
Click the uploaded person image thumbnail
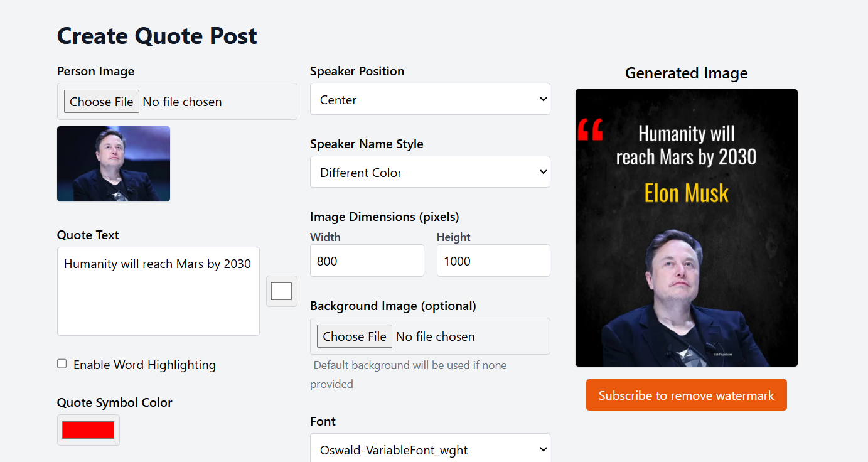coord(114,164)
